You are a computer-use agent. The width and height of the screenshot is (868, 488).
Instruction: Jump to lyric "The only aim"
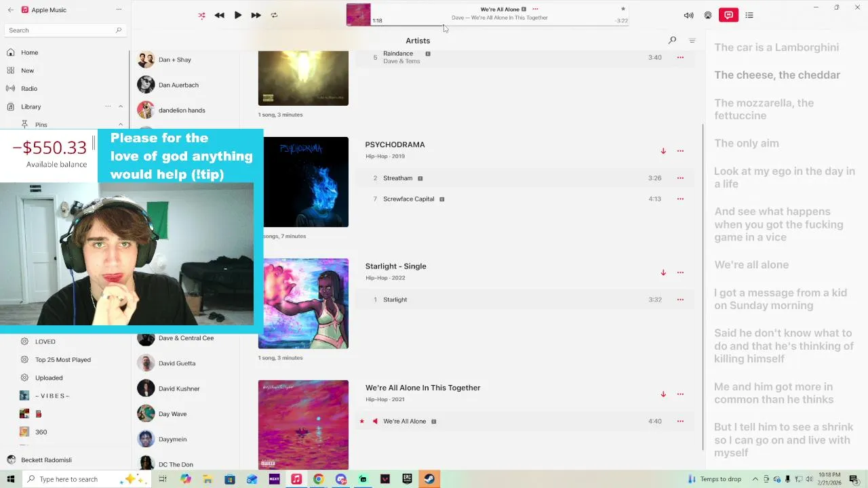[x=746, y=144]
